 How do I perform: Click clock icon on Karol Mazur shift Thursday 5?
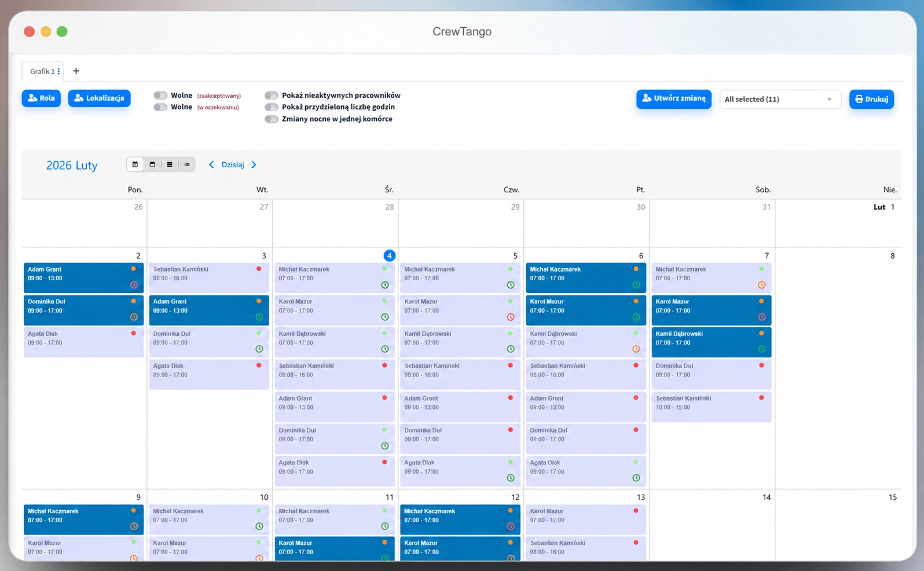point(511,317)
